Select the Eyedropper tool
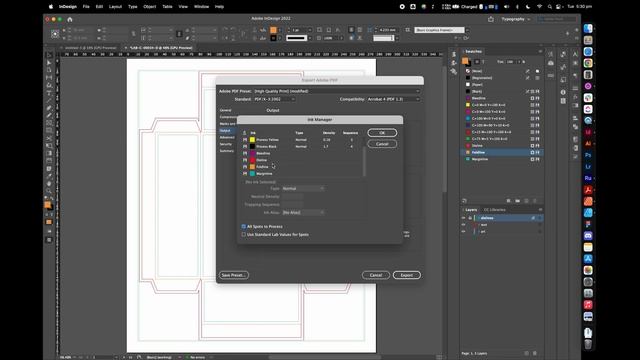The width and height of the screenshot is (640, 360). pyautogui.click(x=49, y=176)
